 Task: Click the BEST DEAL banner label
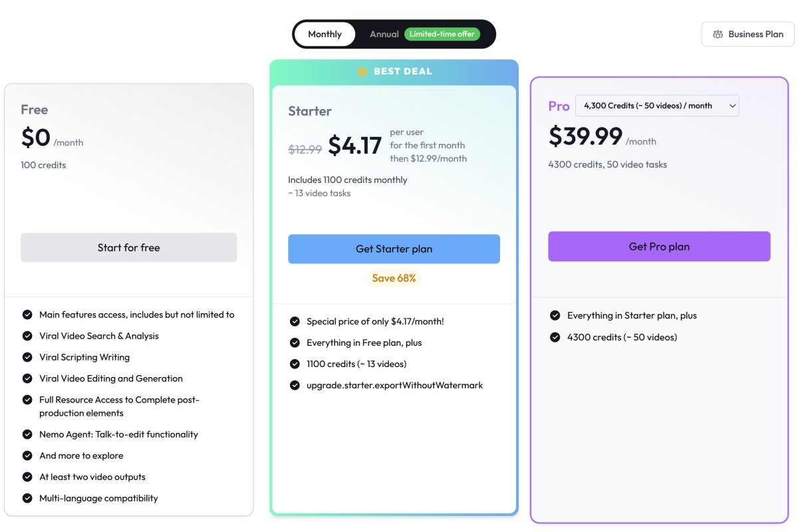(403, 71)
